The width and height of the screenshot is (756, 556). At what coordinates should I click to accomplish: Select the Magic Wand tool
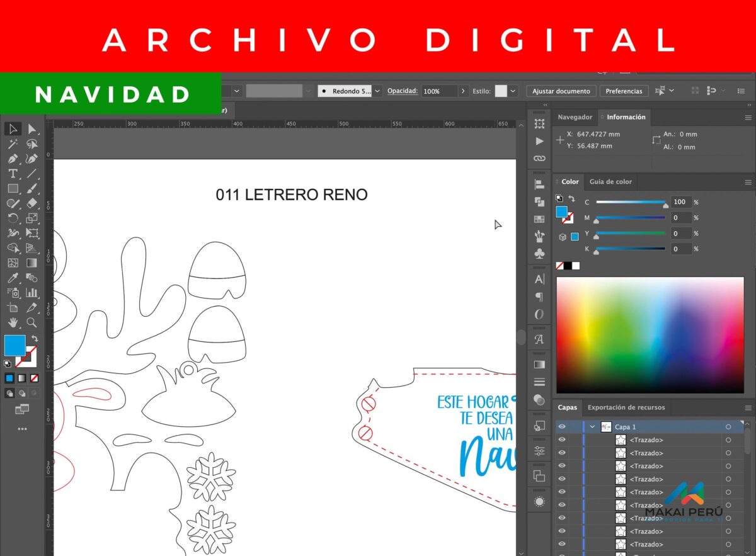click(x=13, y=144)
